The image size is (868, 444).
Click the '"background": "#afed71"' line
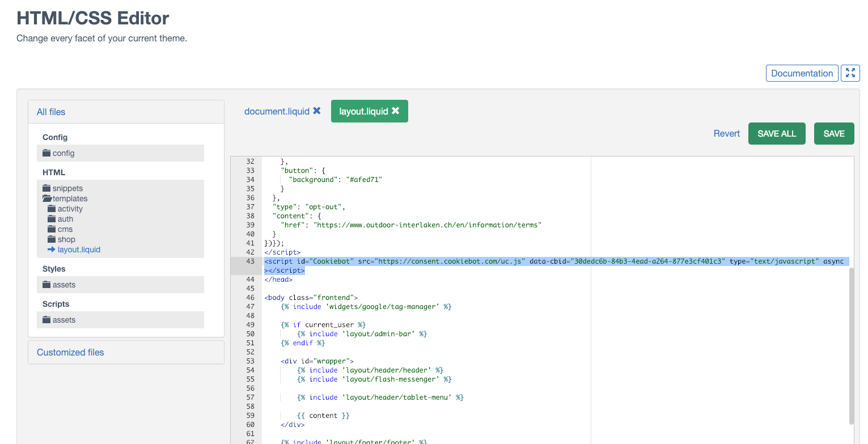[x=336, y=180]
